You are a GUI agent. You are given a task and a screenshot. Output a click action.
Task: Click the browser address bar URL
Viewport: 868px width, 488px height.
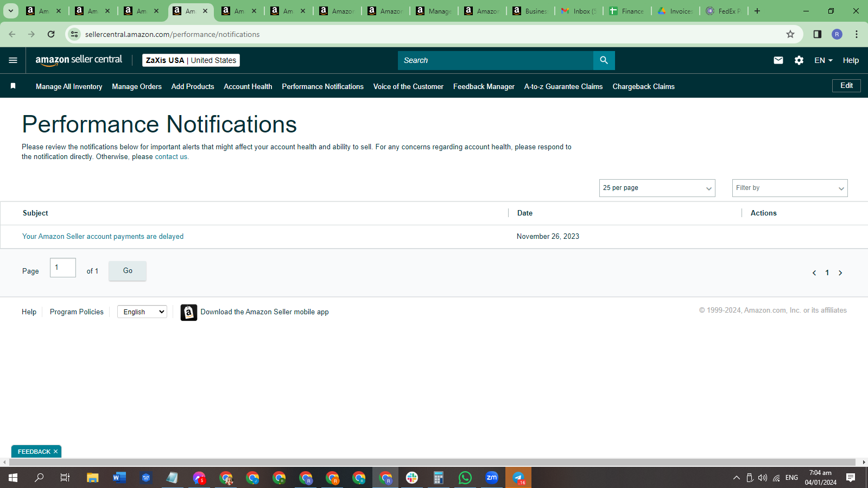tap(172, 34)
